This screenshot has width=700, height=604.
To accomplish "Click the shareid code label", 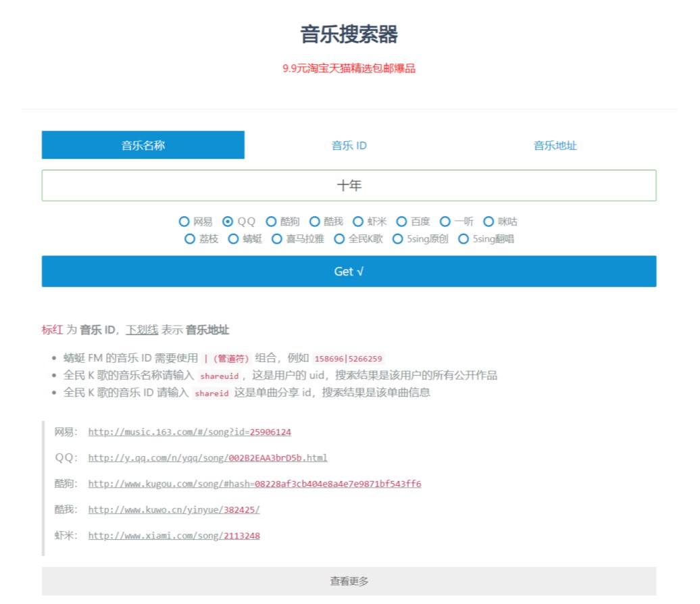I will (x=211, y=393).
